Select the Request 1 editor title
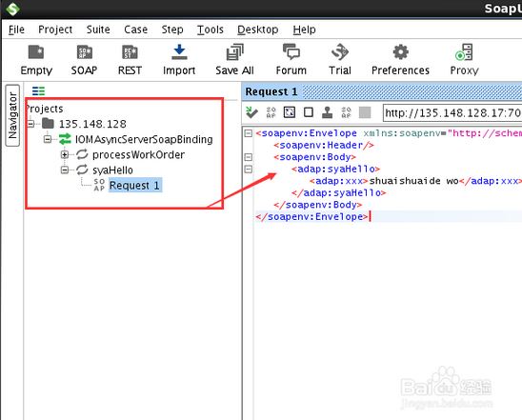This screenshot has height=420, width=522. pyautogui.click(x=271, y=91)
